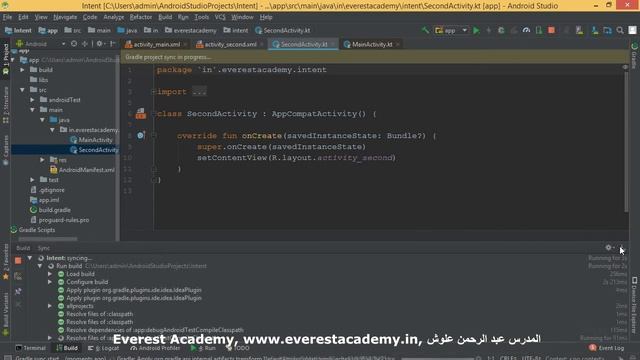
Task: Open the Structure side tool window
Action: point(5,105)
